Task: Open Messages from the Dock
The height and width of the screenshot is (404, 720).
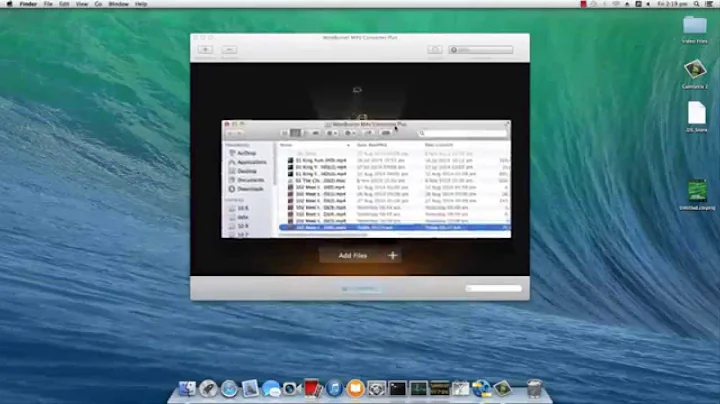Action: coord(271,389)
